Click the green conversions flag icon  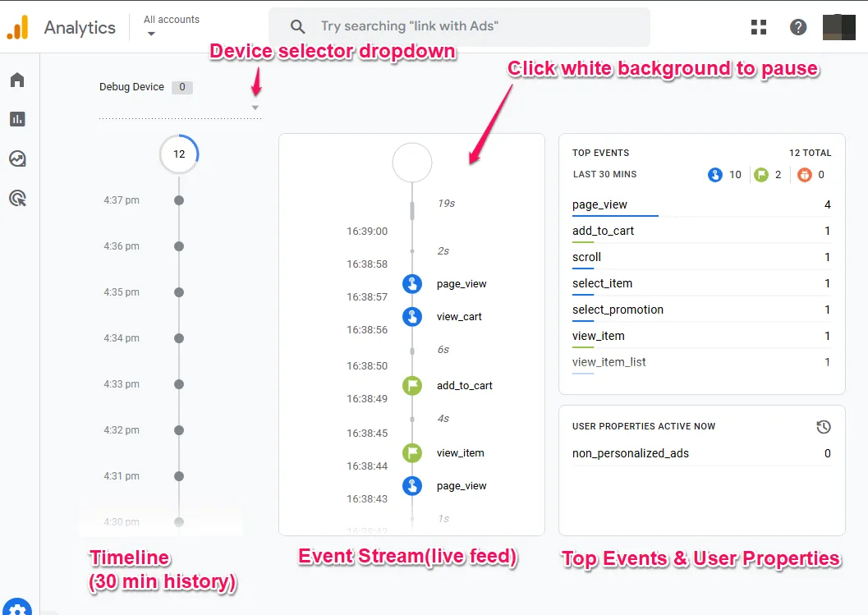point(761,175)
